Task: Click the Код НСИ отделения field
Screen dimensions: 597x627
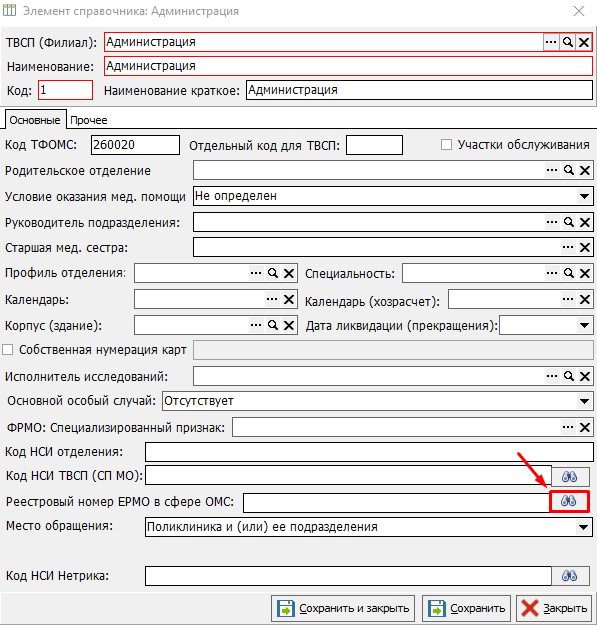Action: click(x=369, y=452)
